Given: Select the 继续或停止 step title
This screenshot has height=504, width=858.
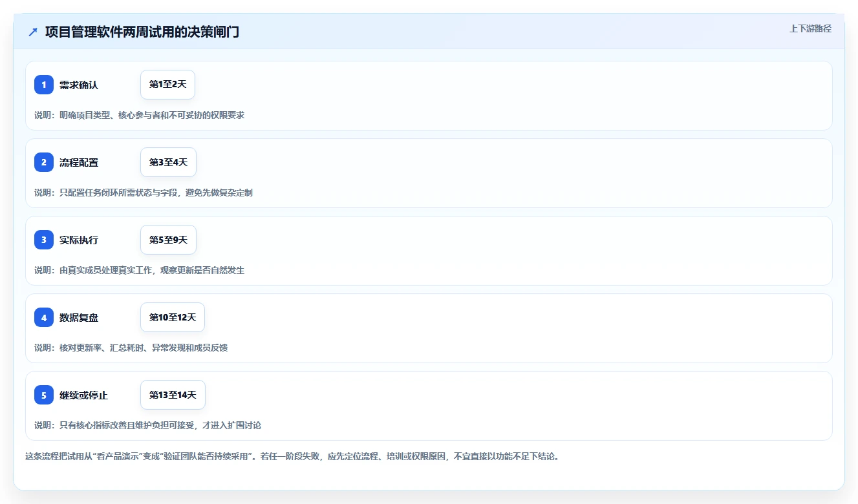Looking at the screenshot, I should coord(83,395).
